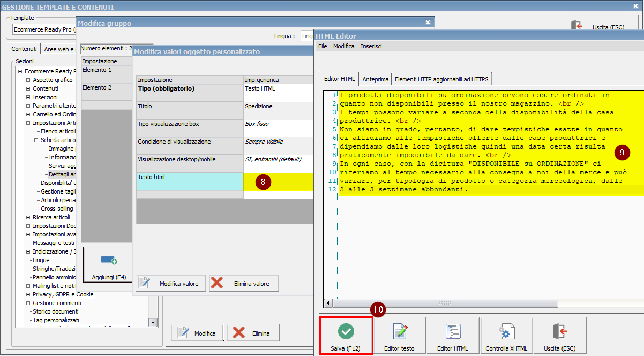This screenshot has height=356, width=644.
Task: Expand the Inserzioni node
Action: pyautogui.click(x=28, y=97)
